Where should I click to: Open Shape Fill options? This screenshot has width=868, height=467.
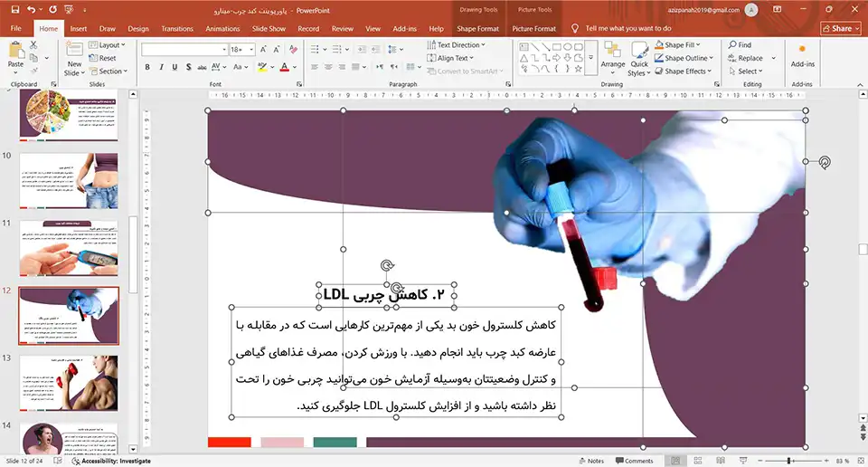pyautogui.click(x=677, y=45)
